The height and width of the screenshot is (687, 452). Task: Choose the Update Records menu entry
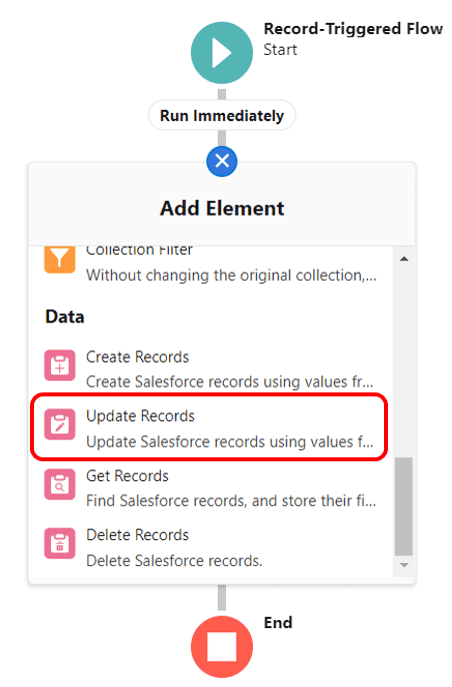tap(209, 427)
